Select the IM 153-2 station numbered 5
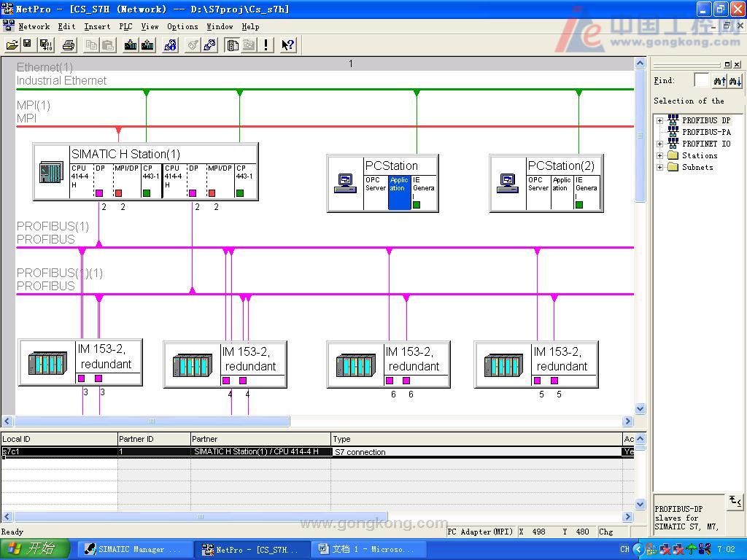The width and height of the screenshot is (747, 560). coord(536,365)
